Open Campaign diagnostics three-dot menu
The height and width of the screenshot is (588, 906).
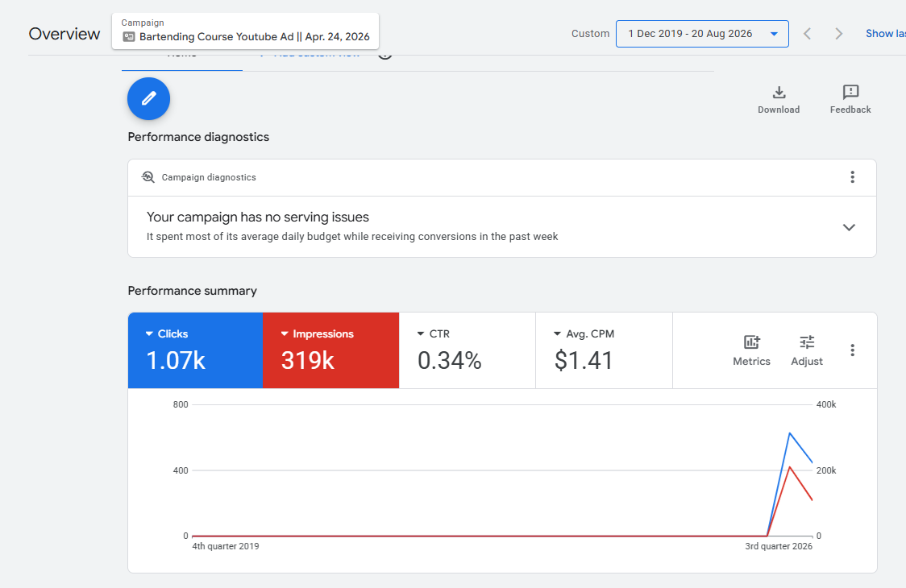click(852, 177)
